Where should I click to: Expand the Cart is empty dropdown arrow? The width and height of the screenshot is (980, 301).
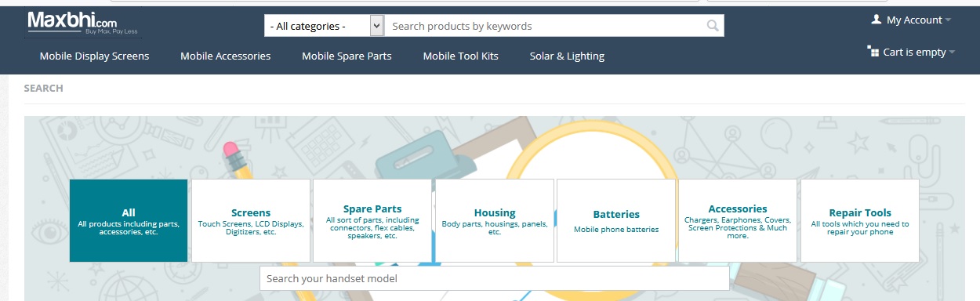click(952, 53)
